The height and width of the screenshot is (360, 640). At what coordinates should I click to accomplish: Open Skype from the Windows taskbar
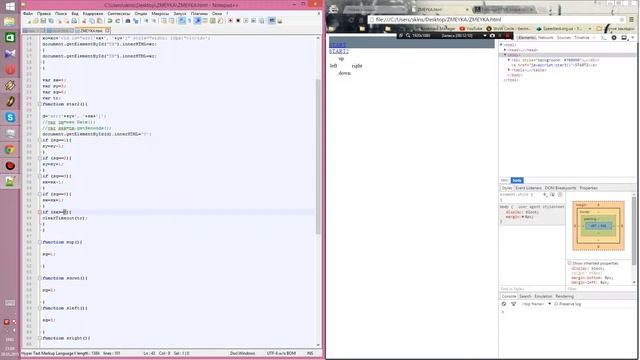coord(10,118)
